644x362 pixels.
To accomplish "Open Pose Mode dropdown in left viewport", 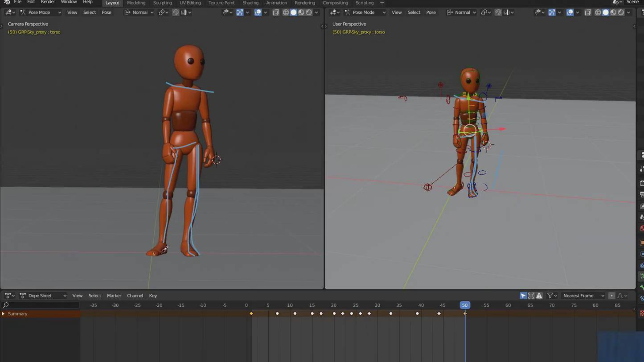I will click(41, 12).
